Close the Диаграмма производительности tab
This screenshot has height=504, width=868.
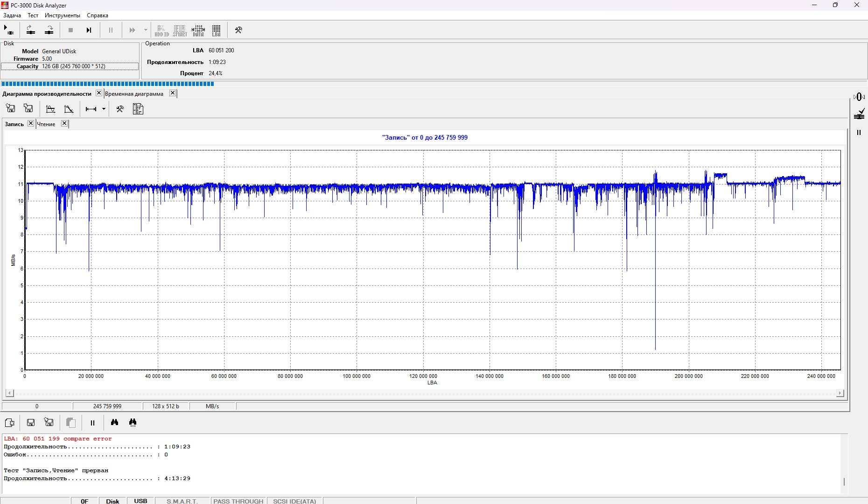[99, 93]
